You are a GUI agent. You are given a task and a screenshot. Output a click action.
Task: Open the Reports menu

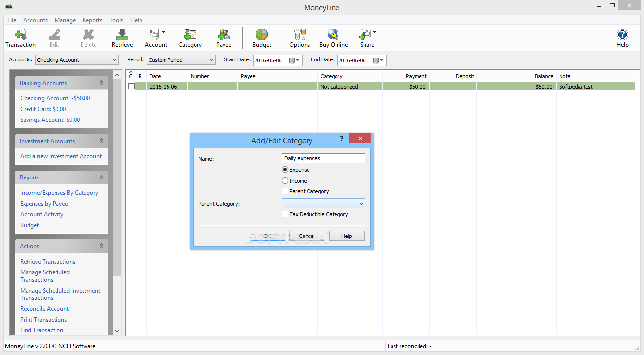point(92,20)
